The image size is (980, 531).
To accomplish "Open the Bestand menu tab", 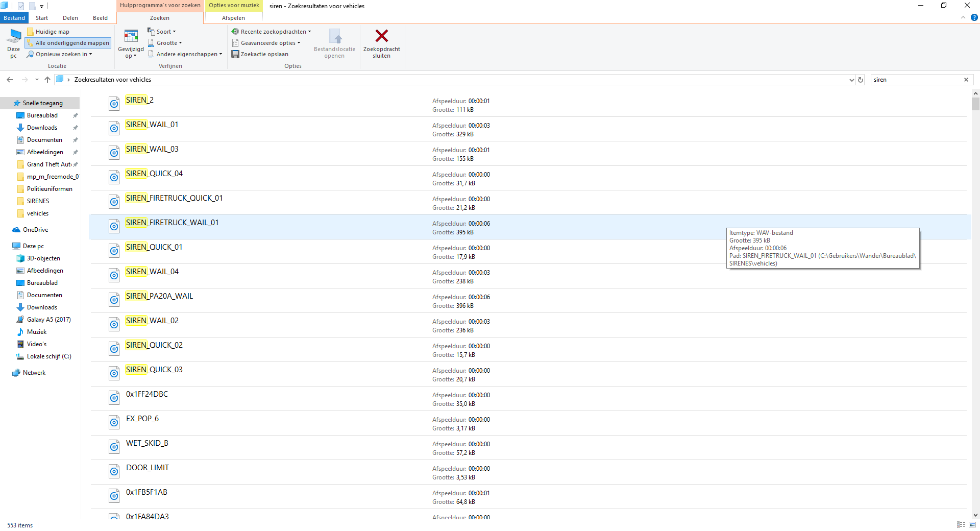I will pos(14,18).
